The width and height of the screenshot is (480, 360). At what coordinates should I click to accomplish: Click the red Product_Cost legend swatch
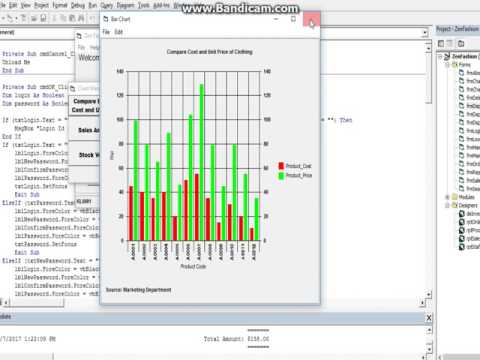[x=281, y=166]
